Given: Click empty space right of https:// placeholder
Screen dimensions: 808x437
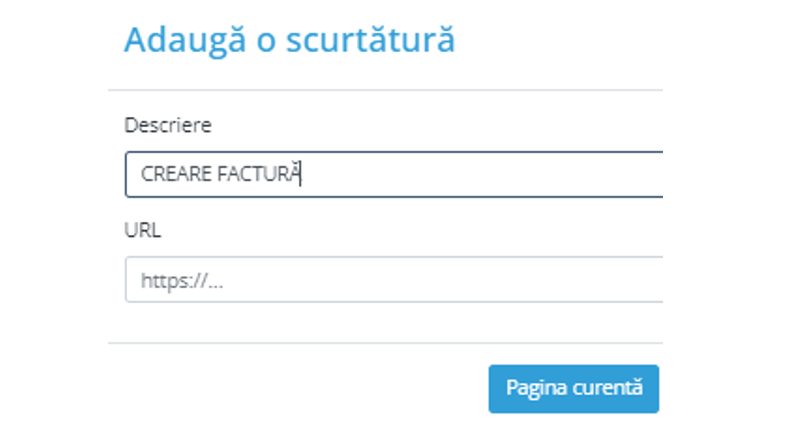Looking at the screenshot, I should 450,280.
